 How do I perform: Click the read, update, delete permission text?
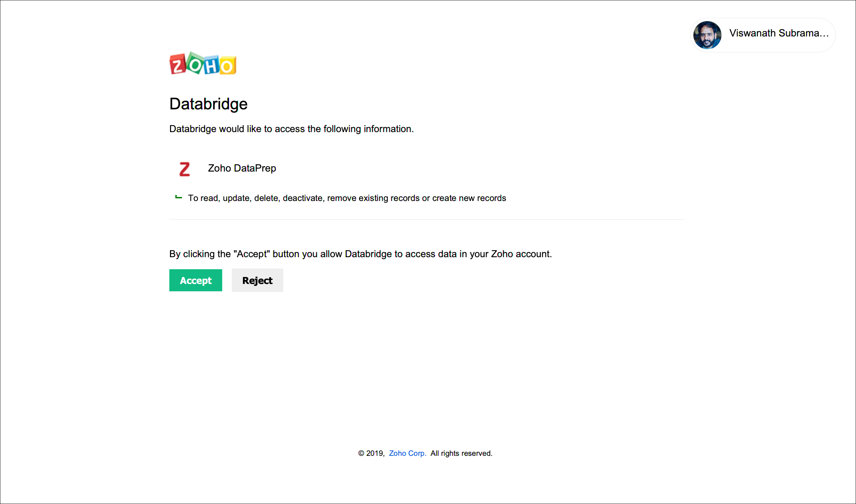[x=347, y=198]
